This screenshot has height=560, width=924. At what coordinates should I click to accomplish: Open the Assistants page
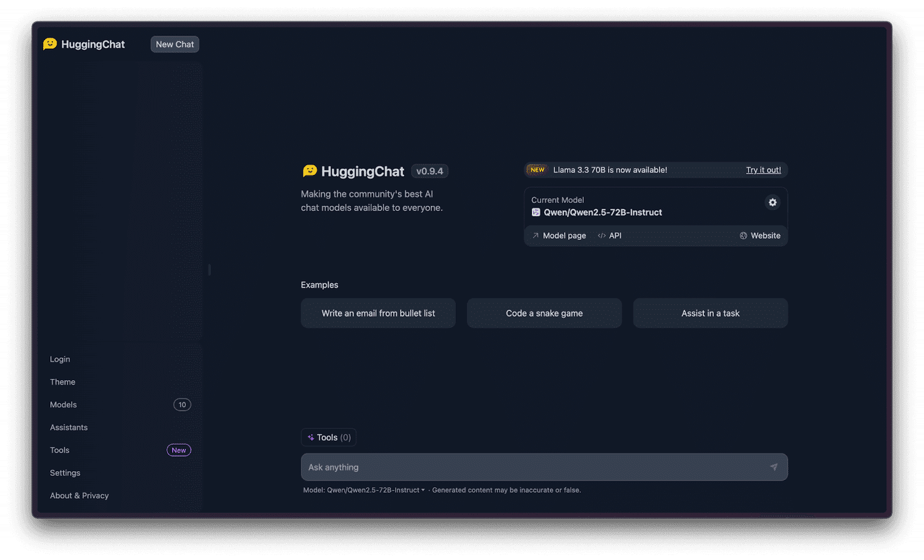(69, 428)
